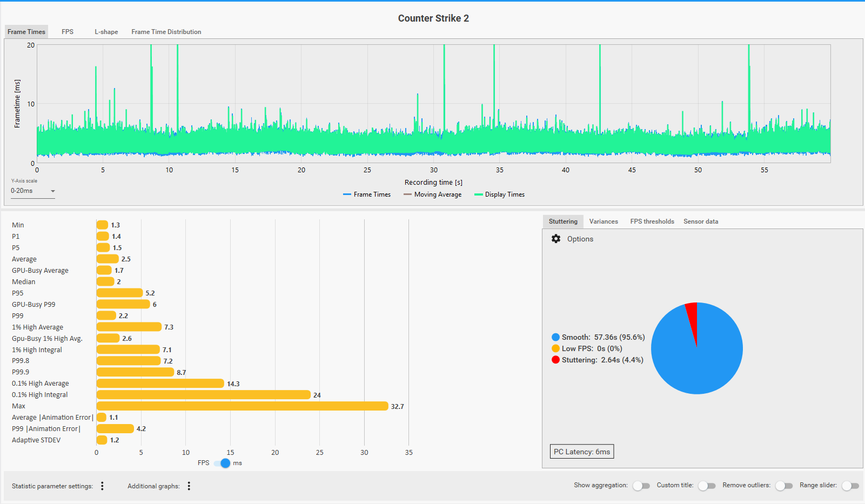
Task: Click the red Stuttering legend dot
Action: pos(555,360)
